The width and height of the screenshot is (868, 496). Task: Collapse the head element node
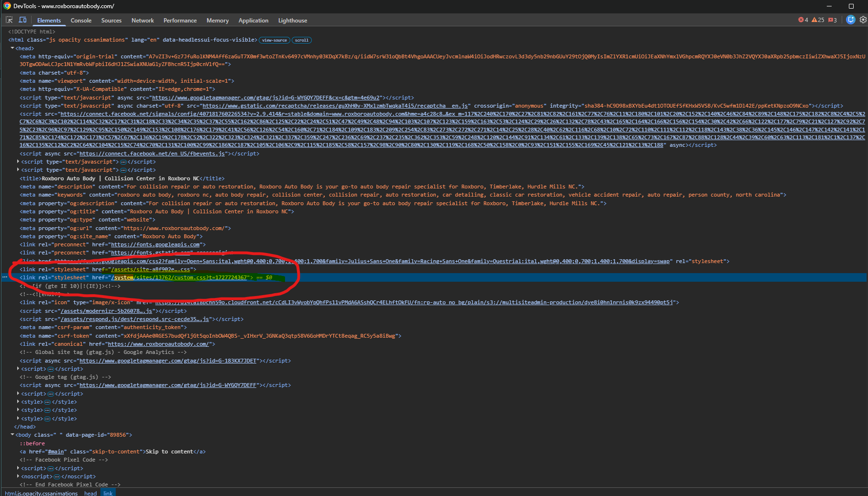[12, 48]
